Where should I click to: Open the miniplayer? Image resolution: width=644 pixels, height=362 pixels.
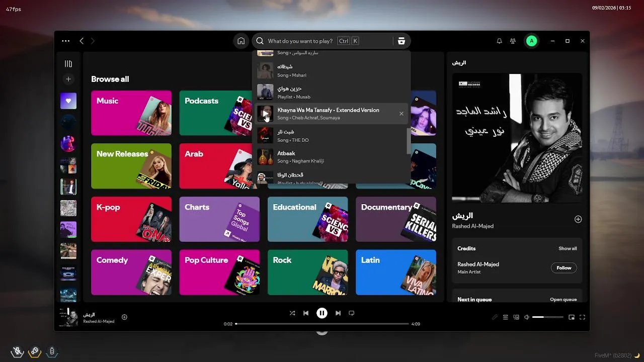tap(572, 317)
